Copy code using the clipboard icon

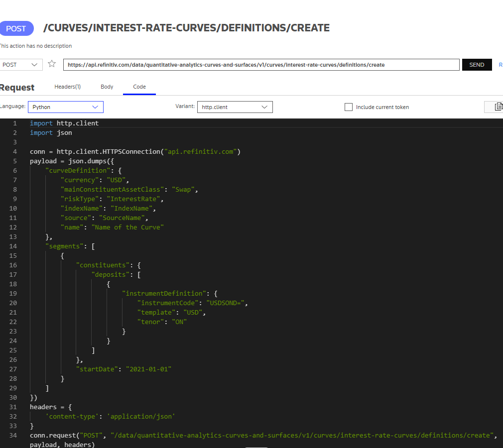click(x=499, y=107)
